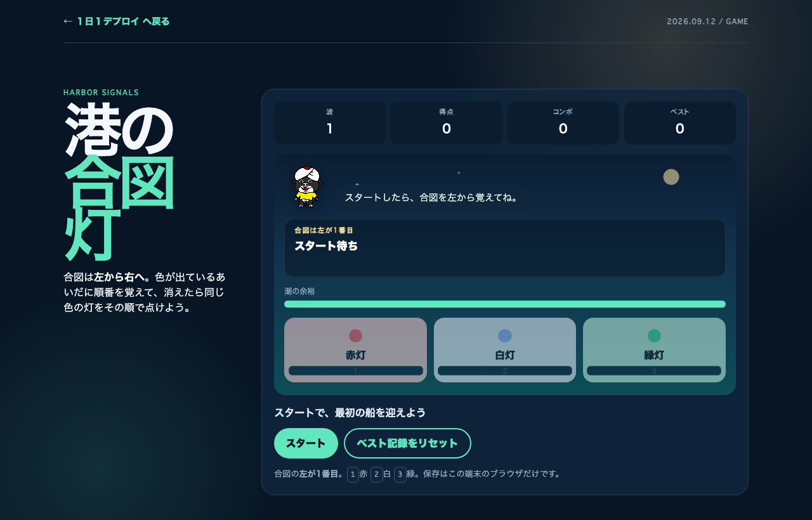Click the instruction paragraph 合図は左から右へ

(145, 293)
